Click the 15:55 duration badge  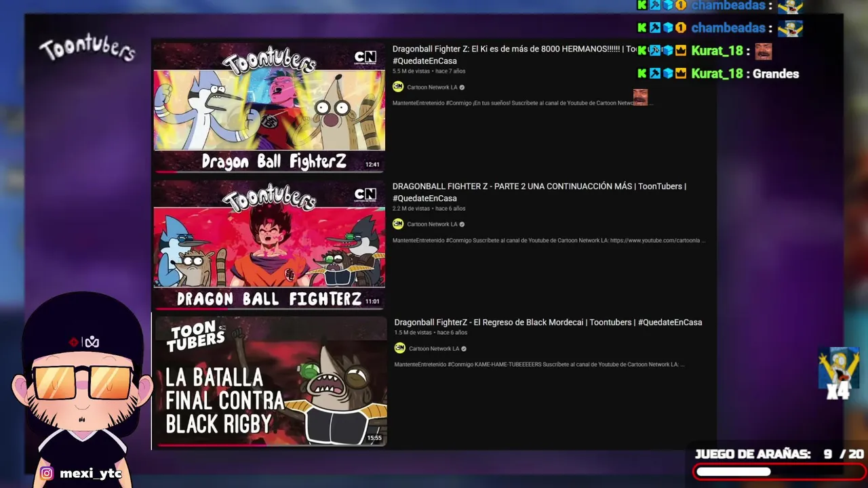click(x=374, y=439)
